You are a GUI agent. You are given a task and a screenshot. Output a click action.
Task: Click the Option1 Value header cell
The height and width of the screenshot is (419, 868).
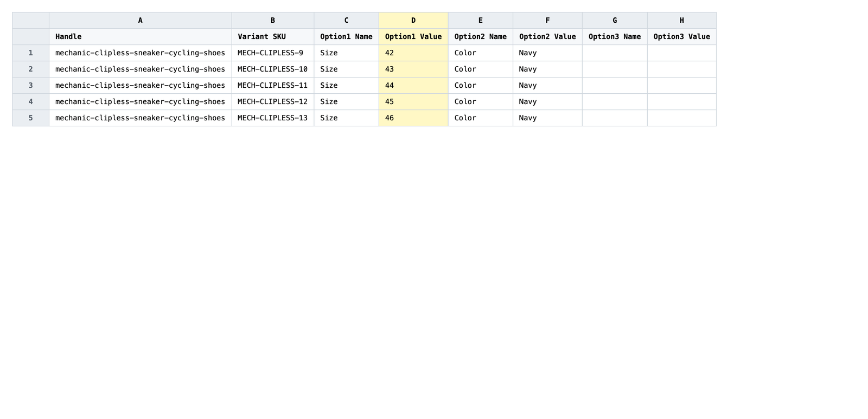point(413,37)
